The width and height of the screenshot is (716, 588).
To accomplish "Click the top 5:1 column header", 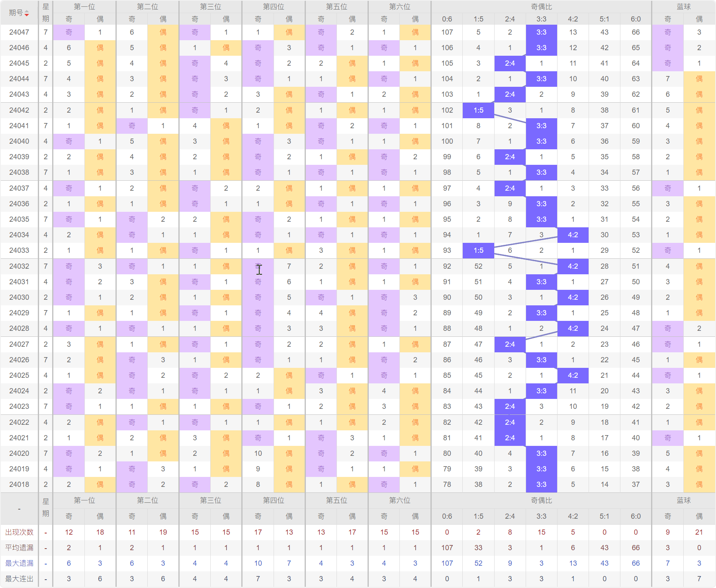I will 604,19.
